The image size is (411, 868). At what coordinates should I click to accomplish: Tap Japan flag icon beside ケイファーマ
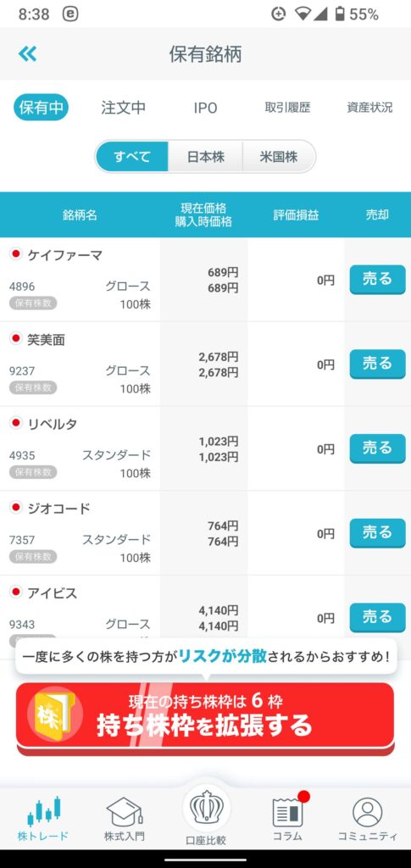tap(15, 254)
